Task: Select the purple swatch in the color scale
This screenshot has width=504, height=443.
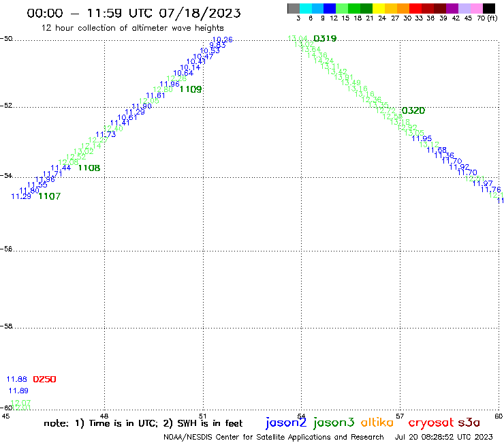Action: click(452, 8)
